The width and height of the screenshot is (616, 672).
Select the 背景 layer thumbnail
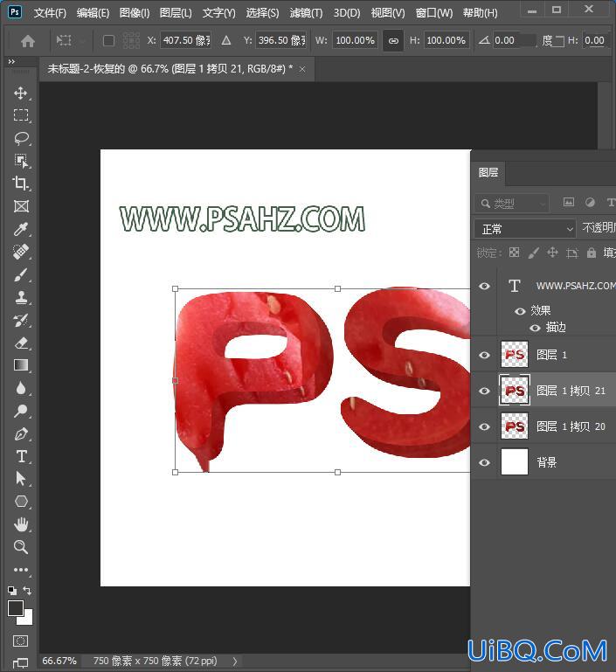pyautogui.click(x=514, y=462)
